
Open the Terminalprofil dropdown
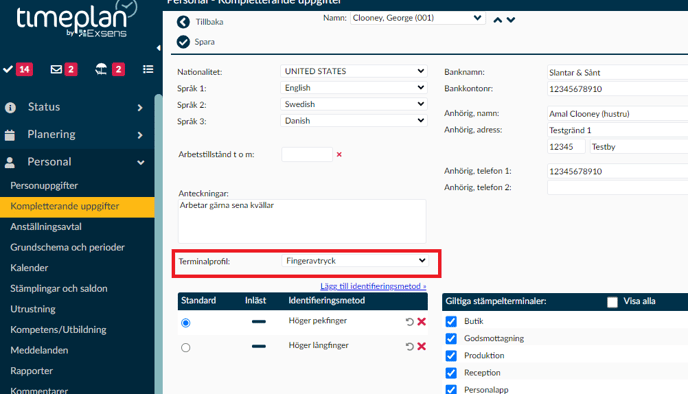(355, 261)
